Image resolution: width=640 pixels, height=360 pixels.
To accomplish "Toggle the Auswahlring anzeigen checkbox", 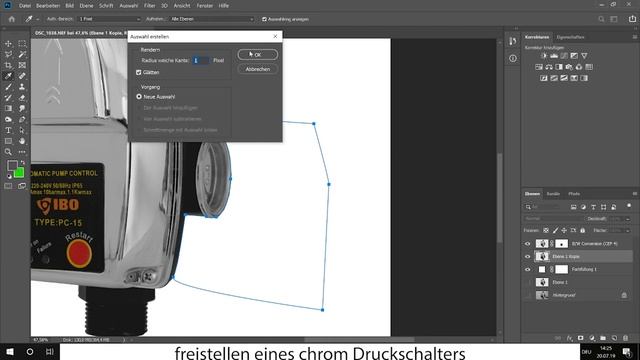I will pos(264,19).
